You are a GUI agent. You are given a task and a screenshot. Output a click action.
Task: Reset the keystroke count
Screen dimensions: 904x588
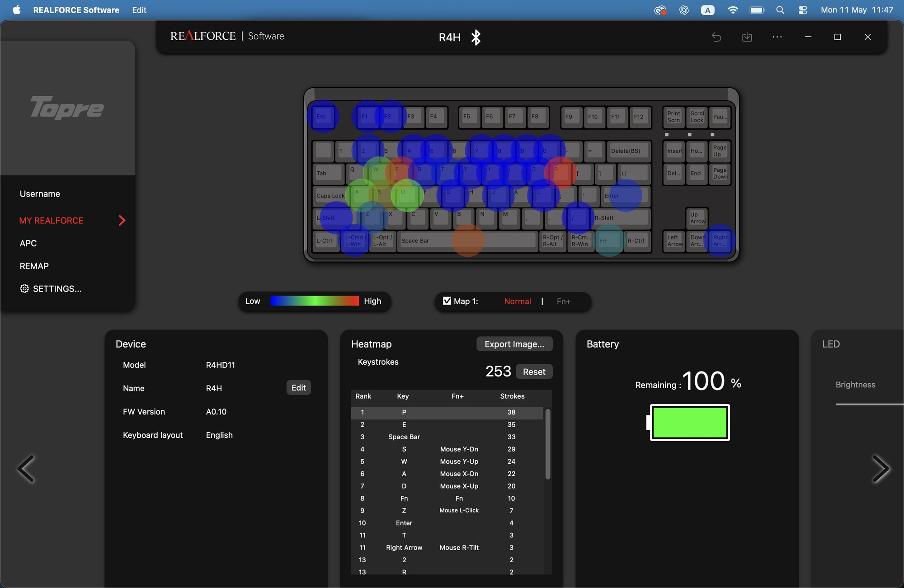pyautogui.click(x=534, y=372)
